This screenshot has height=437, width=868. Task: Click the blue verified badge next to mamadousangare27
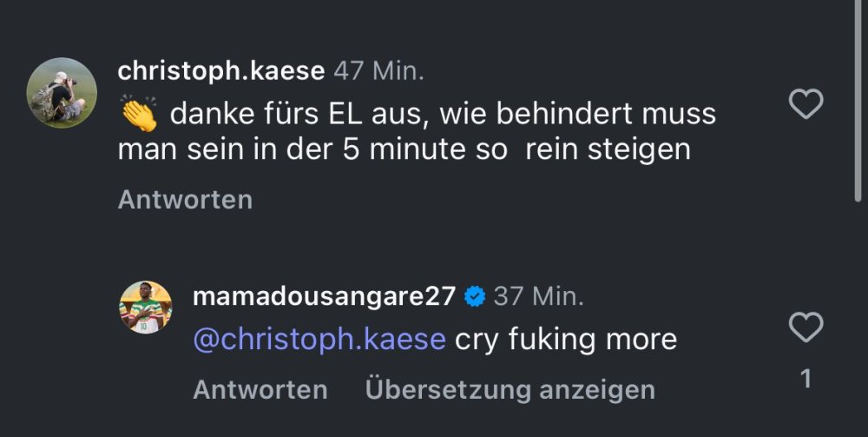[x=474, y=296]
